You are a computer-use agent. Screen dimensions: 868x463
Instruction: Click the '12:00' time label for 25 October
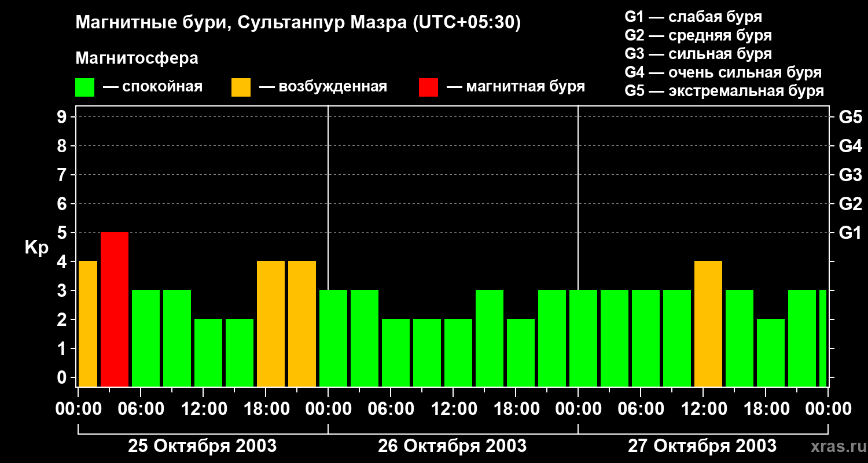203,409
